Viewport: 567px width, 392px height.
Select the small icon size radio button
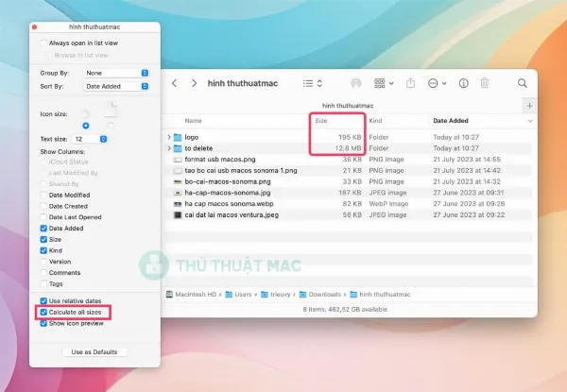coord(86,126)
